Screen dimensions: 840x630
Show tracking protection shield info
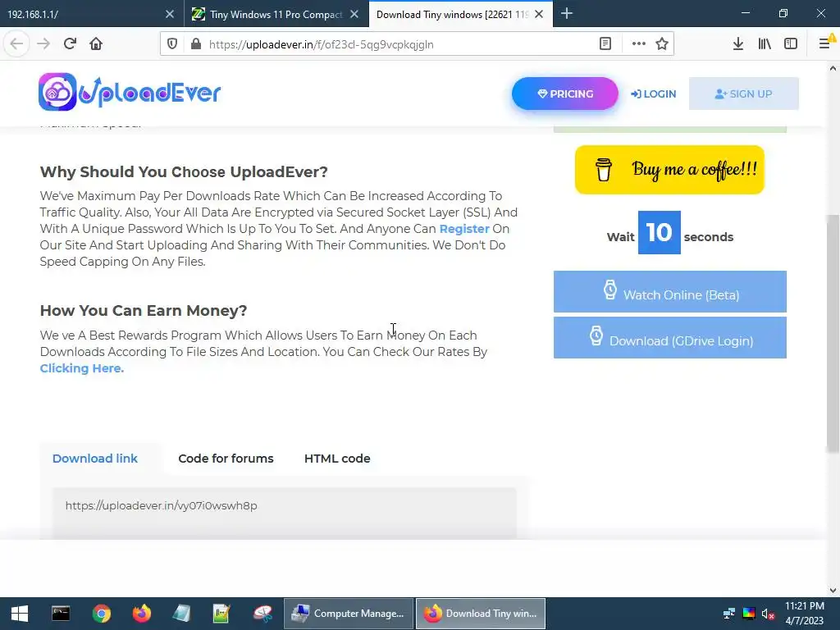tap(172, 44)
